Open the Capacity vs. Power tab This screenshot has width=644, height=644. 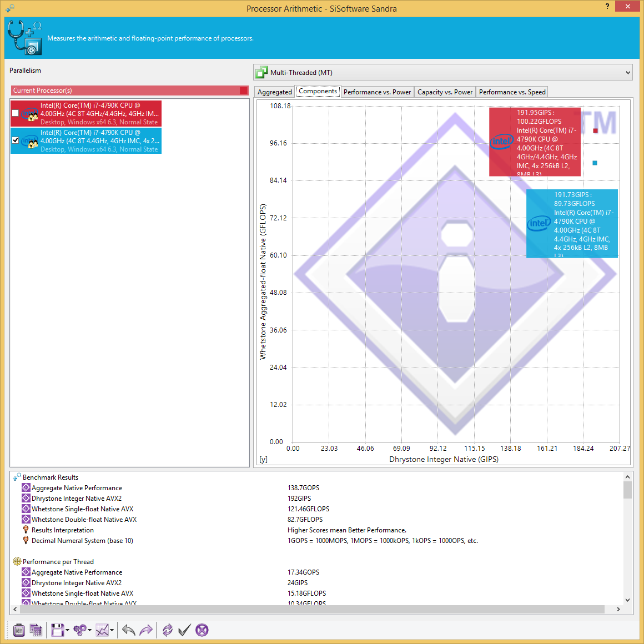445,92
